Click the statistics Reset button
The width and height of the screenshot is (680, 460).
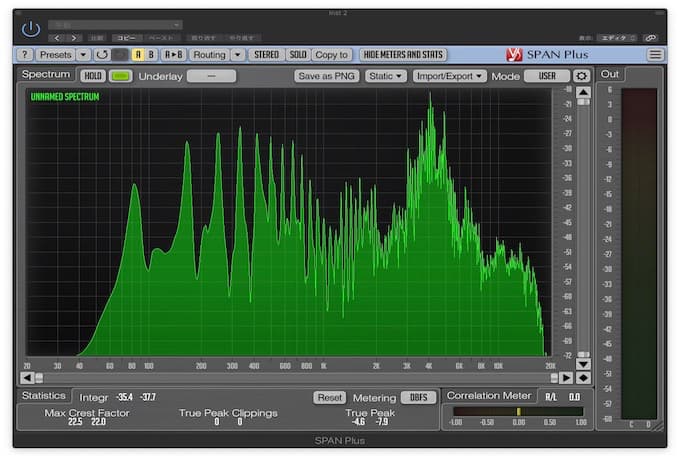pos(330,398)
